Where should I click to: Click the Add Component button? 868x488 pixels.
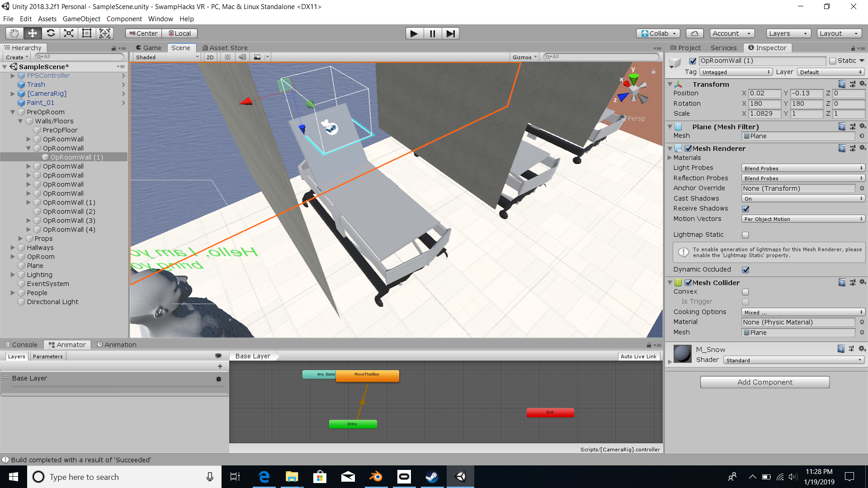pyautogui.click(x=764, y=382)
